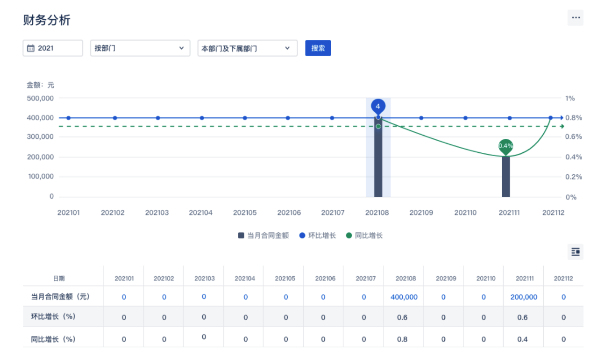This screenshot has width=605, height=364.
Task: Click the 400,000 value in table
Action: coord(404,297)
